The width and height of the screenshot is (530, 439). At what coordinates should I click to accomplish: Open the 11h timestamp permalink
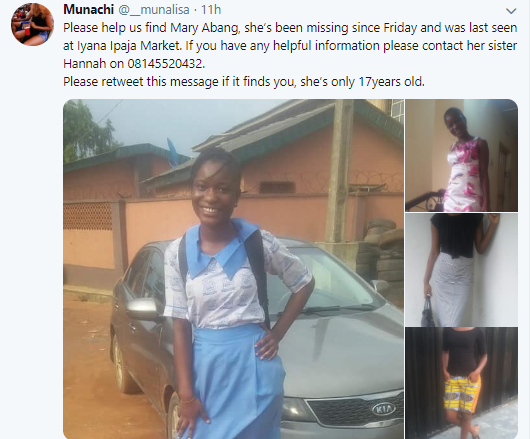click(211, 10)
